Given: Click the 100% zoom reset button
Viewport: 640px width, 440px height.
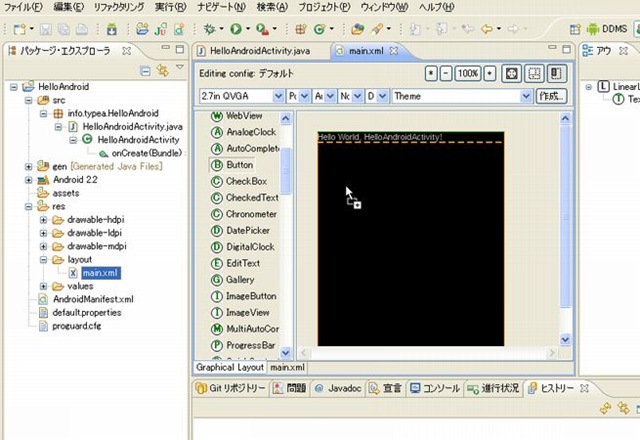Looking at the screenshot, I should point(467,73).
